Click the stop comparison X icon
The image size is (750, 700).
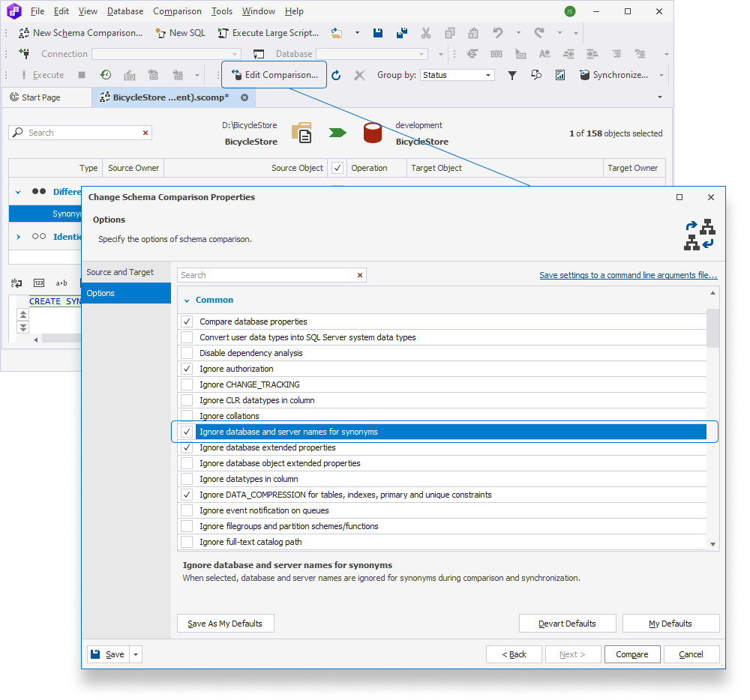[360, 75]
